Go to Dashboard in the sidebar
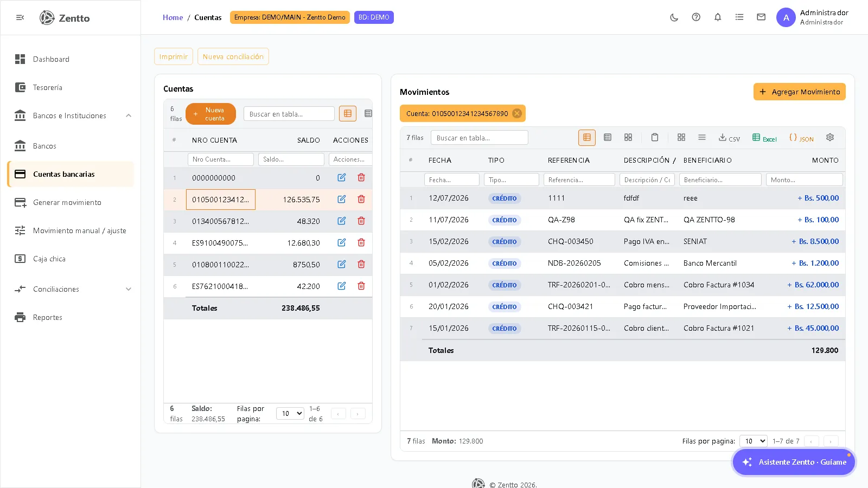The image size is (868, 488). pos(71,59)
